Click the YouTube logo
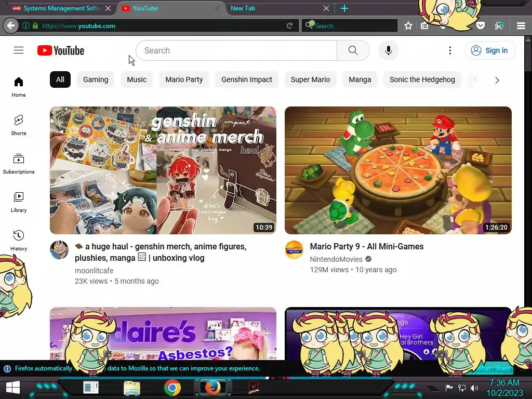Screen dimensions: 532x399 (61, 50)
